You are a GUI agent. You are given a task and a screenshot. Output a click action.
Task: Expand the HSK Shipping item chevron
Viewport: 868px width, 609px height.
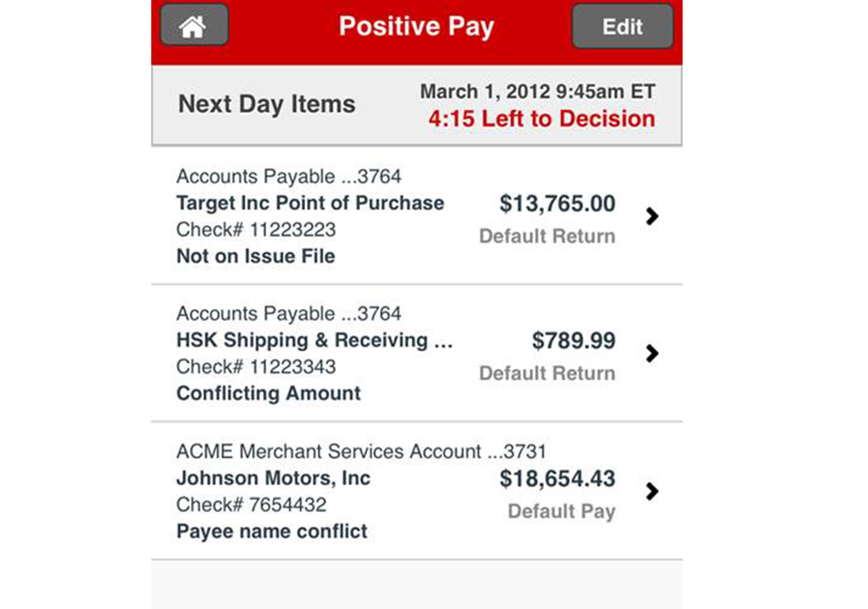click(652, 354)
